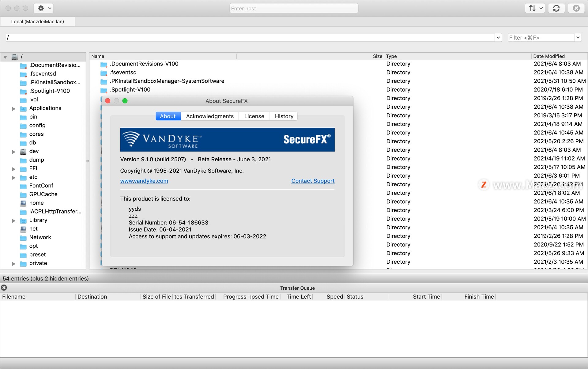The image size is (588, 369).
Task: Click the Status column in Transfer Queue
Action: pyautogui.click(x=366, y=296)
